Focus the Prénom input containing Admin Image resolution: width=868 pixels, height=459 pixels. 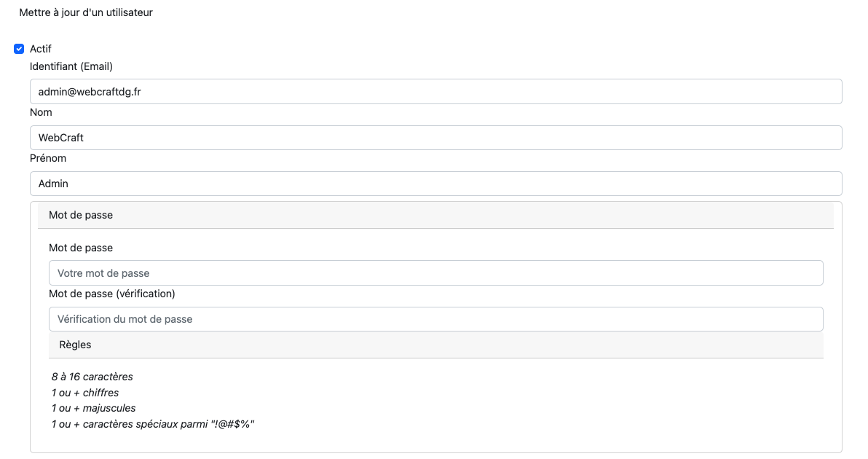pos(435,184)
